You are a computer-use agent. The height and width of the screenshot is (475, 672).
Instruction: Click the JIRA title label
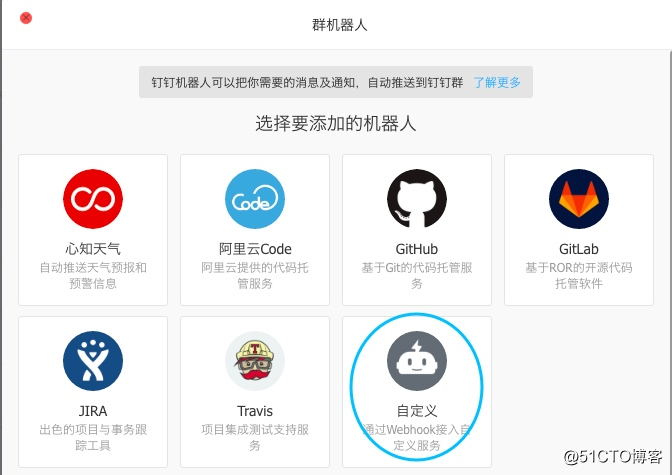pos(93,411)
